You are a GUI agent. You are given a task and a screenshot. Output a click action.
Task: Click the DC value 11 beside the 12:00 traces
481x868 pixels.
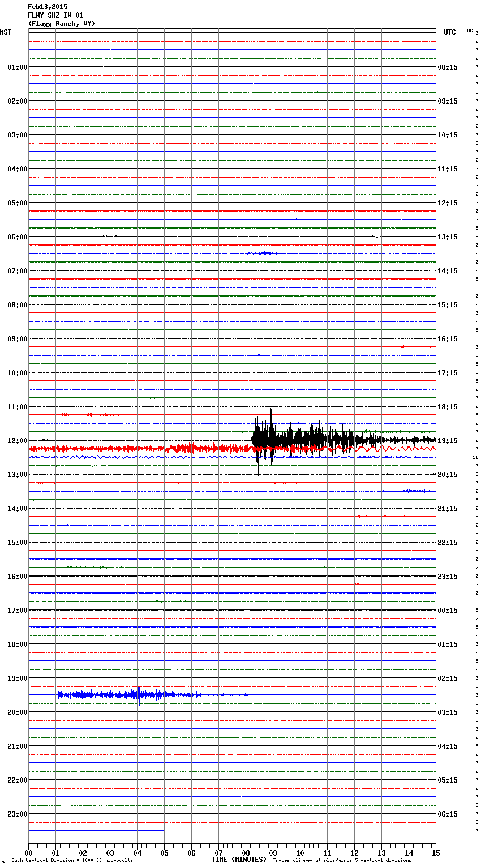coord(475,457)
